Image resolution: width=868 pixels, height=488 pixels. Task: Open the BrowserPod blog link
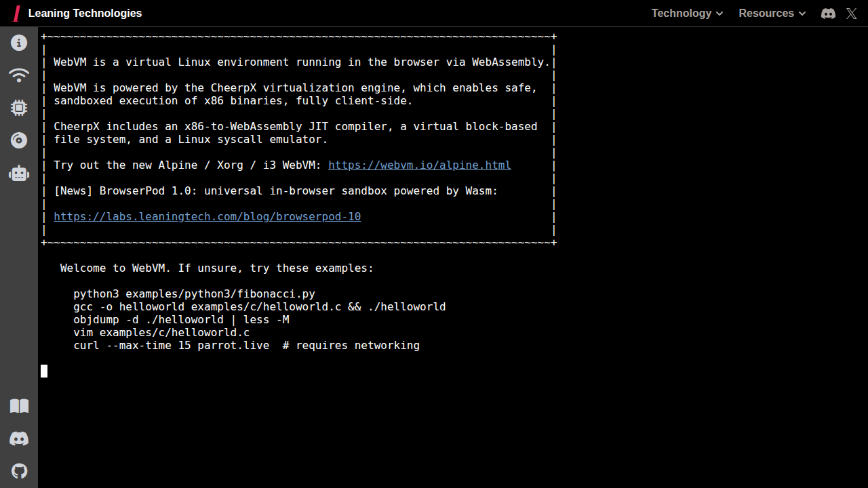(x=207, y=216)
